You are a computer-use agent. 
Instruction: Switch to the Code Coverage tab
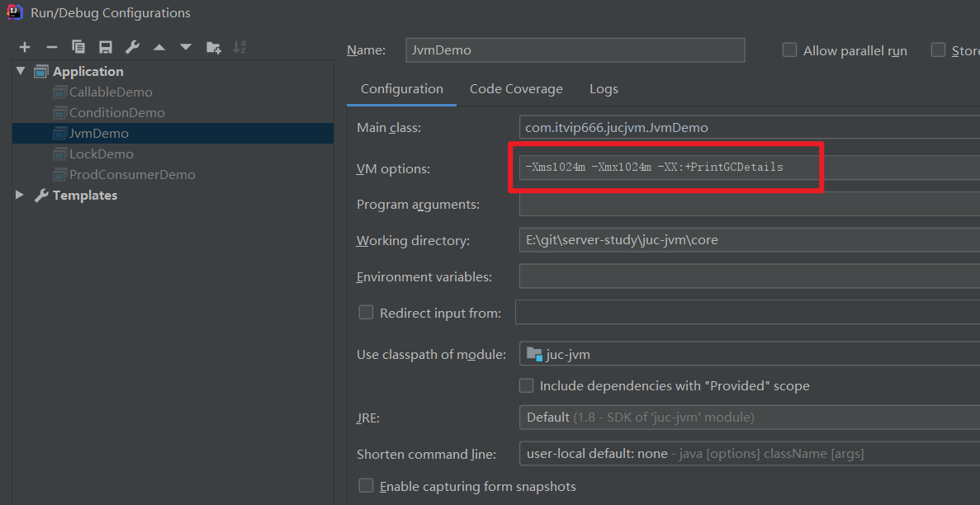(516, 89)
